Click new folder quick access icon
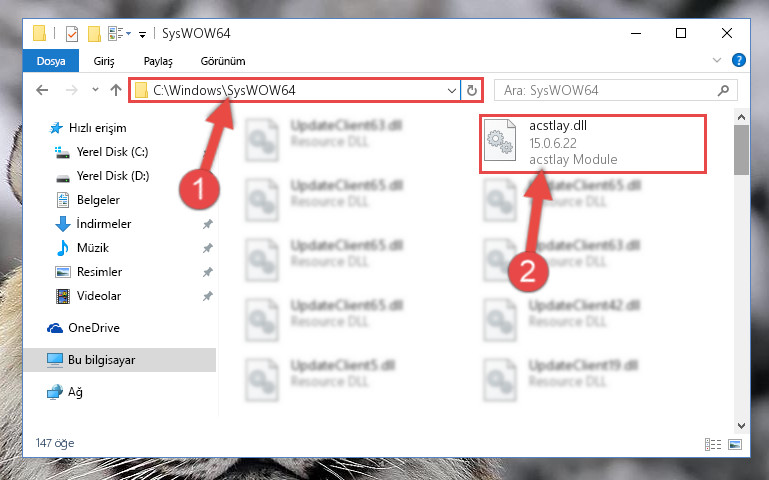The width and height of the screenshot is (769, 480). point(94,34)
